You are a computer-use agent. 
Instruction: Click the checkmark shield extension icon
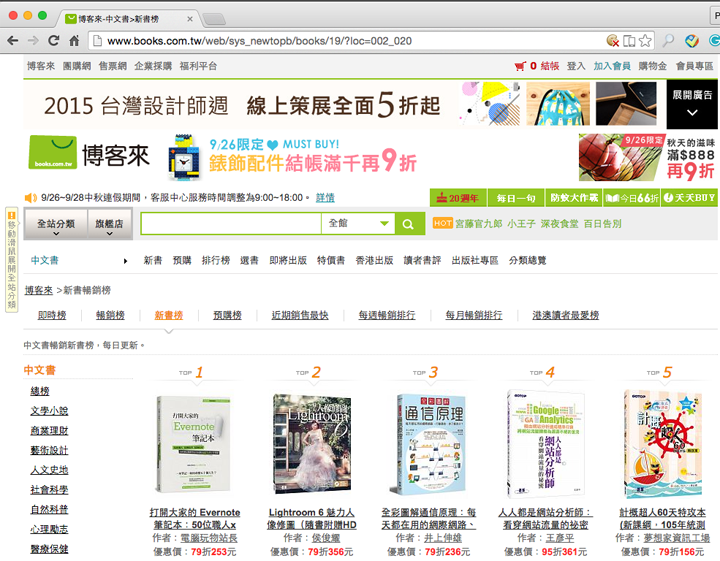(x=692, y=41)
